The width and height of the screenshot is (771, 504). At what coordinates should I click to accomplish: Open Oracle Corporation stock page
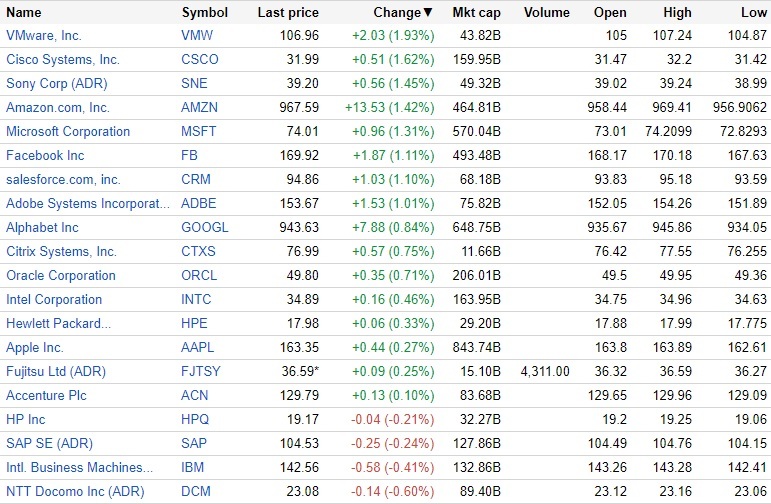pyautogui.click(x=61, y=276)
